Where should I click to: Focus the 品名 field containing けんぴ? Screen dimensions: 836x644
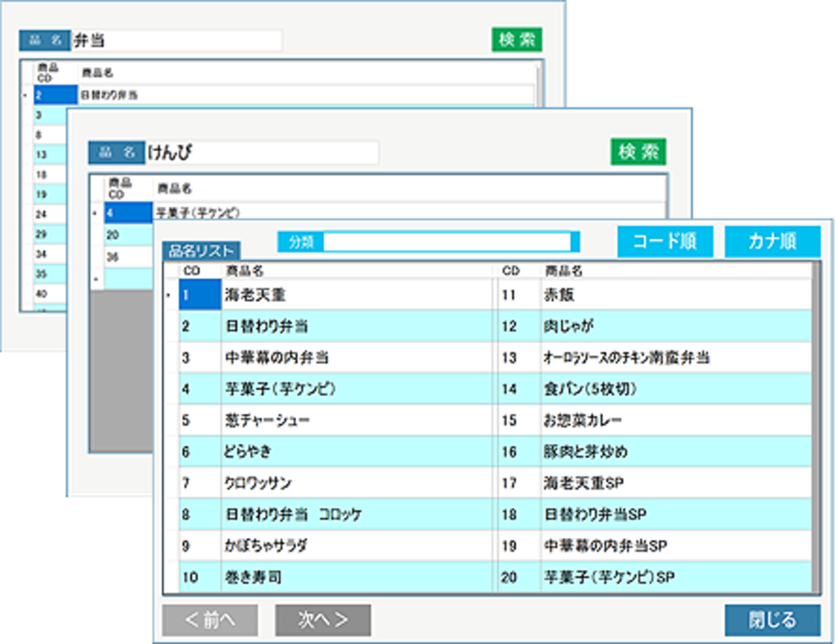(261, 153)
